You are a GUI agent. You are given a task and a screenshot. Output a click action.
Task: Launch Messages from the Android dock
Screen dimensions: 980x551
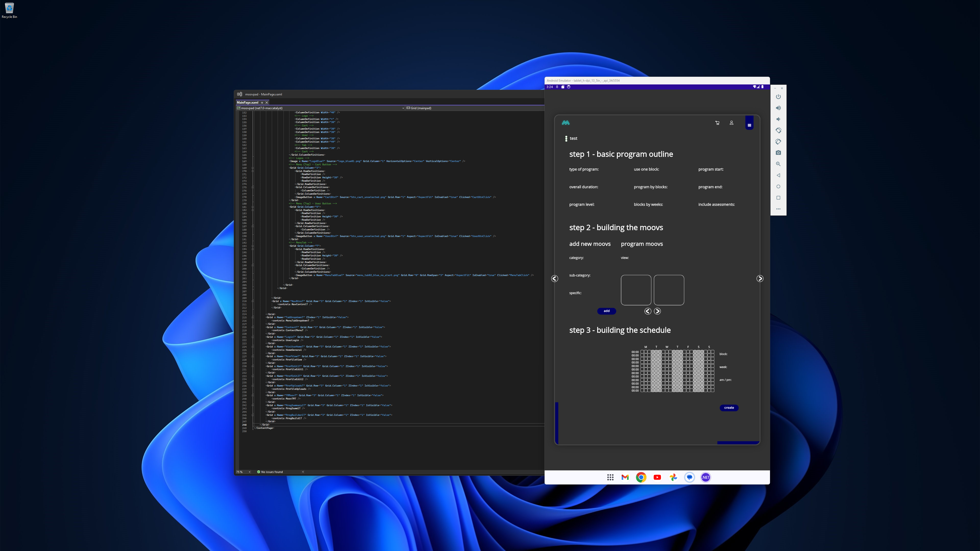[x=689, y=477]
